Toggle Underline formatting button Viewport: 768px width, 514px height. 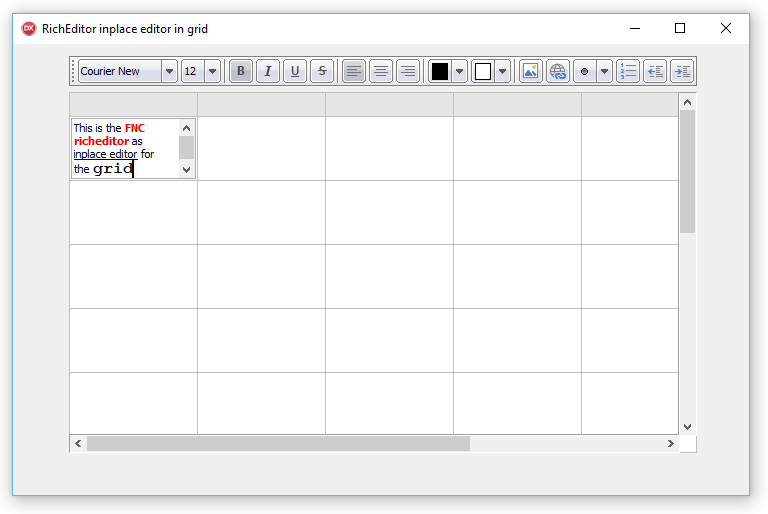pyautogui.click(x=295, y=72)
